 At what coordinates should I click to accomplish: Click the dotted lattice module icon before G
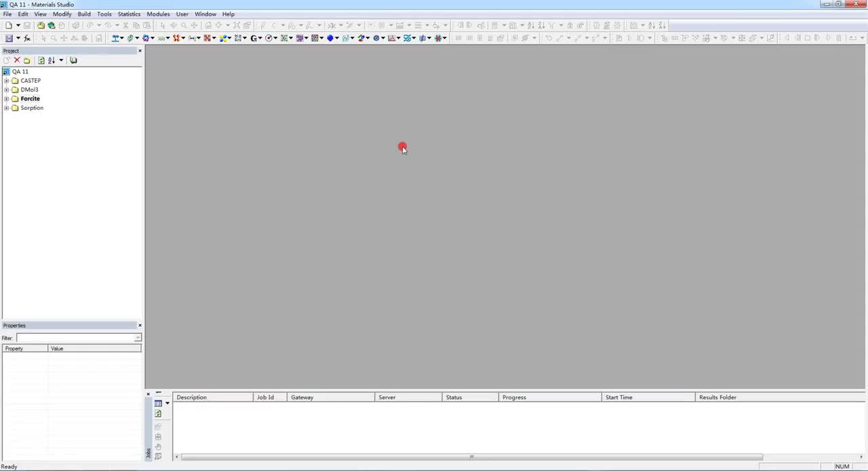coord(237,38)
